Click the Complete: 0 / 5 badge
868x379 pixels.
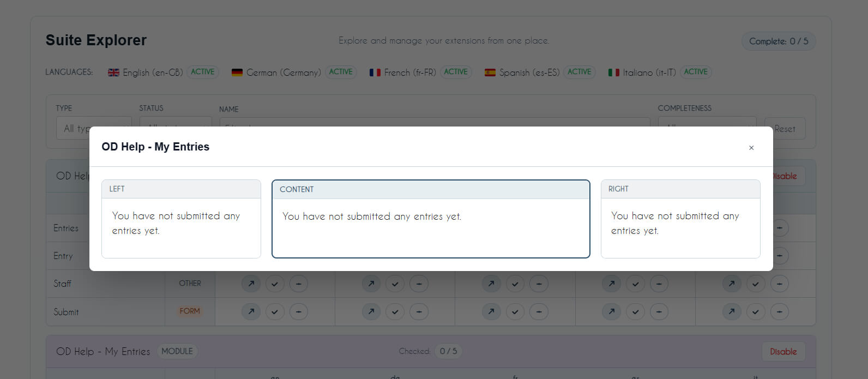click(779, 41)
